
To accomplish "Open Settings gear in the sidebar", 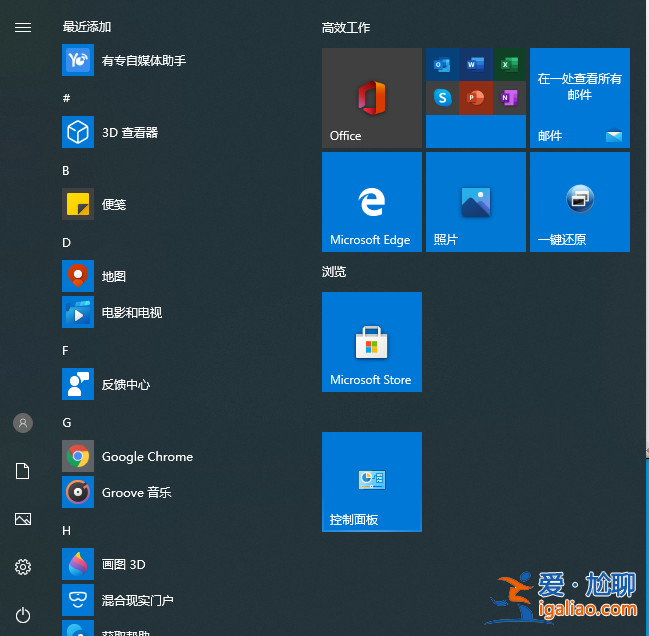I will 23,567.
